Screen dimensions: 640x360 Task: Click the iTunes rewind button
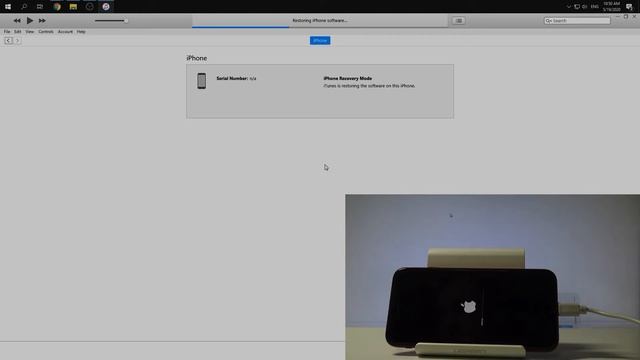pyautogui.click(x=17, y=20)
